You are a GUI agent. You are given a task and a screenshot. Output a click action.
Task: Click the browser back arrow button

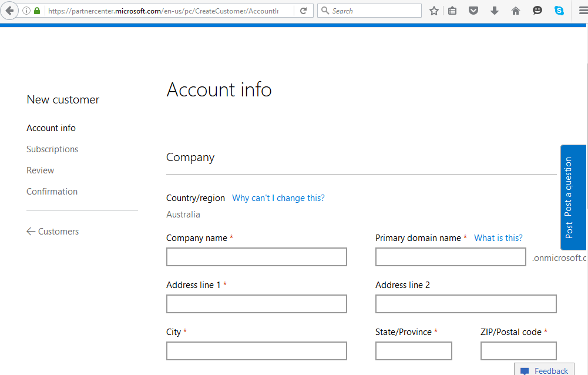[9, 11]
